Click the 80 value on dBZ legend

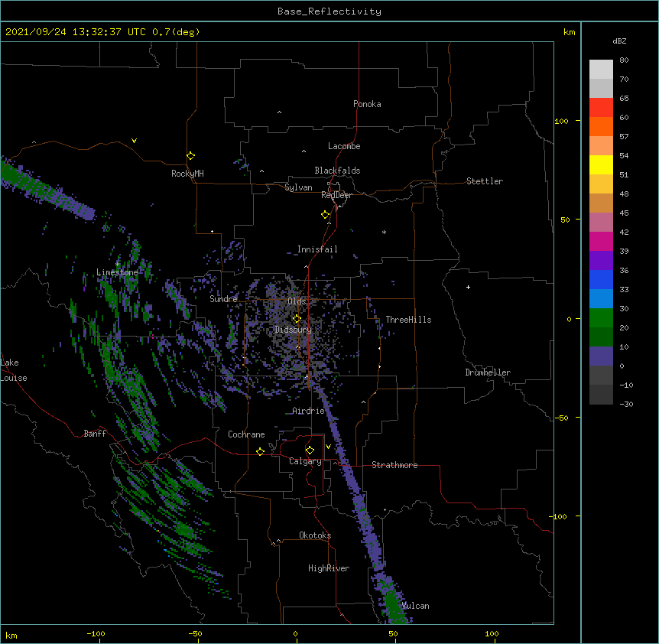(x=624, y=60)
